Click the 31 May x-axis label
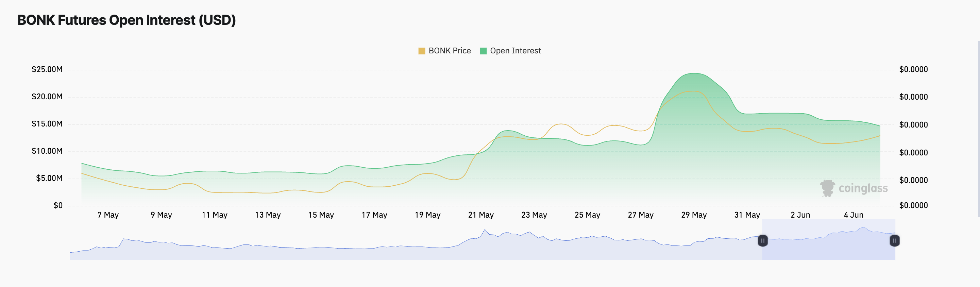Image resolution: width=980 pixels, height=287 pixels. [x=747, y=215]
